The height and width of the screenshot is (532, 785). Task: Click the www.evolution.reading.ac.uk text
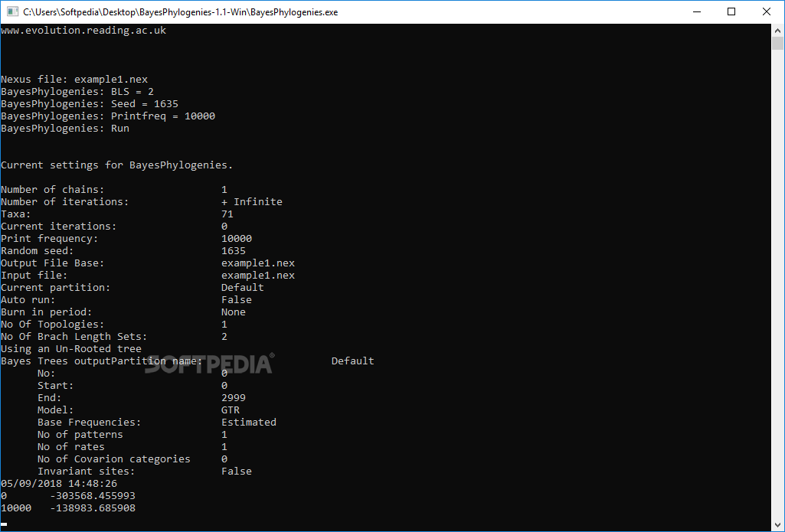point(83,31)
